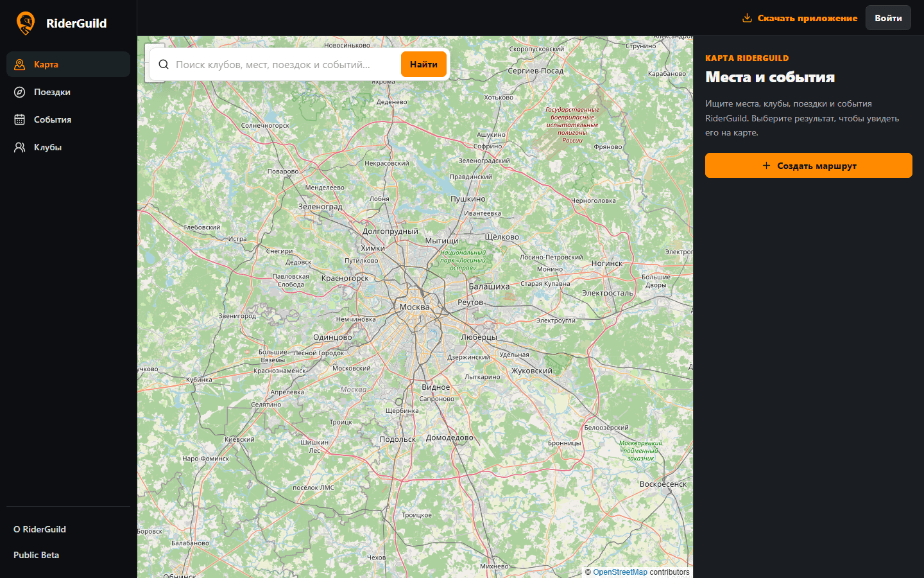Click the RiderGuild brand name
The image size is (924, 578).
(x=76, y=23)
